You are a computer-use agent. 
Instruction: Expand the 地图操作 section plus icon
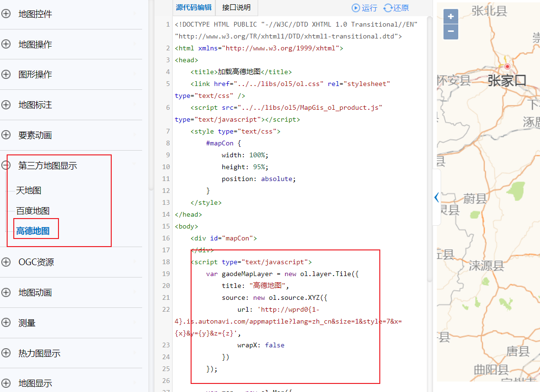(6, 44)
